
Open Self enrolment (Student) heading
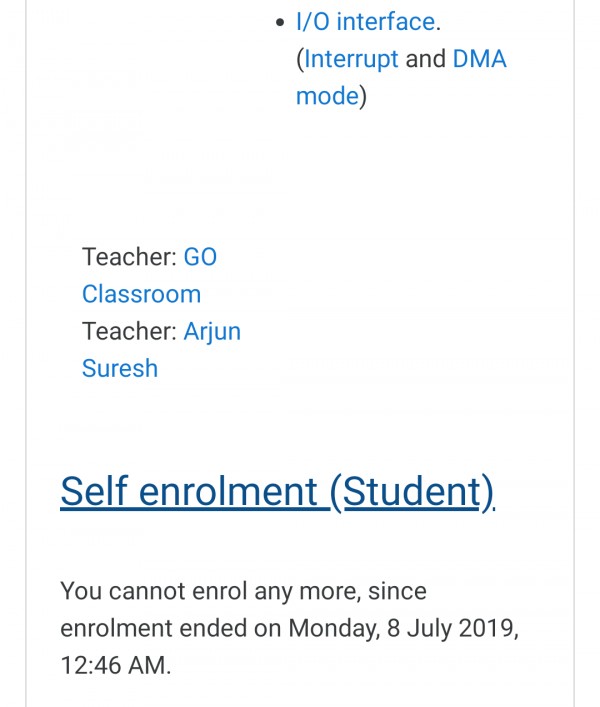point(277,492)
